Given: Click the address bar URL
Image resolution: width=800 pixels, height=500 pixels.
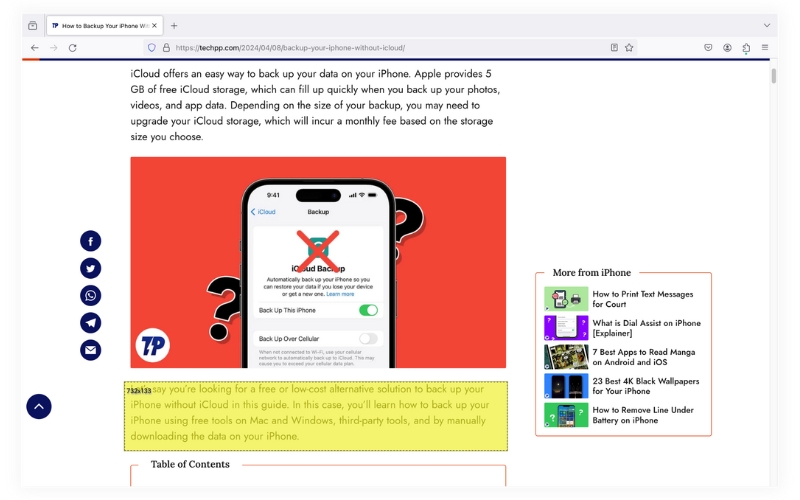Looking at the screenshot, I should coord(290,47).
